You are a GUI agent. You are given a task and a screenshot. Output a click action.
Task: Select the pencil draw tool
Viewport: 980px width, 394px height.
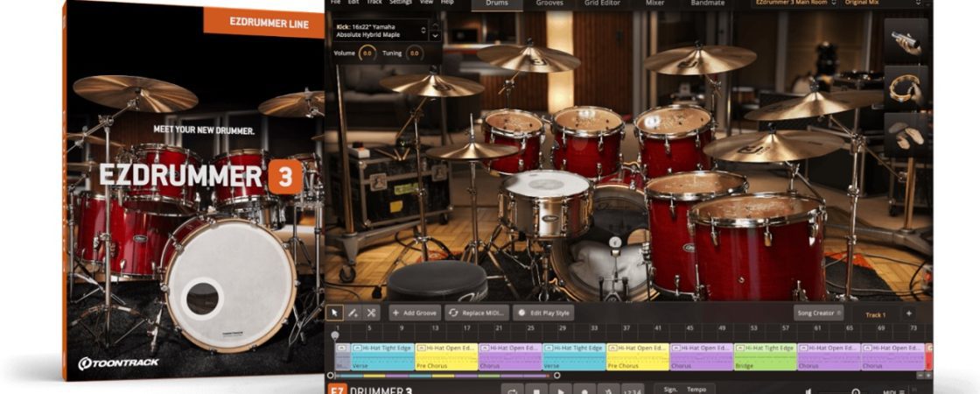coord(353,313)
